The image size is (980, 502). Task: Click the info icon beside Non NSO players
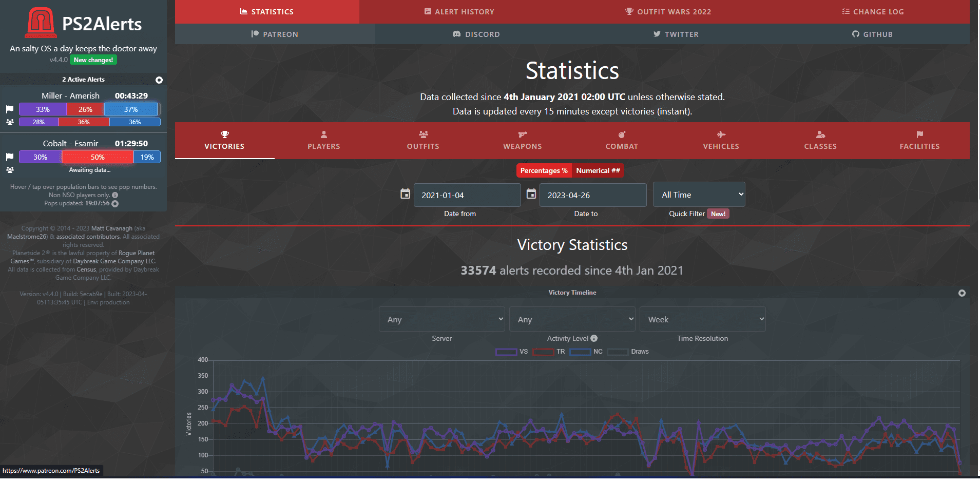[x=115, y=195]
